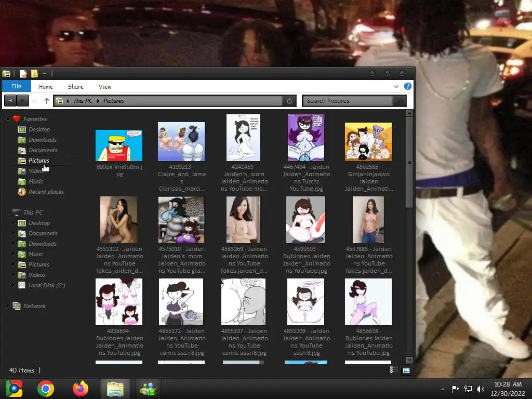Click the Pictures breadcrumb in address bar

[x=114, y=101]
